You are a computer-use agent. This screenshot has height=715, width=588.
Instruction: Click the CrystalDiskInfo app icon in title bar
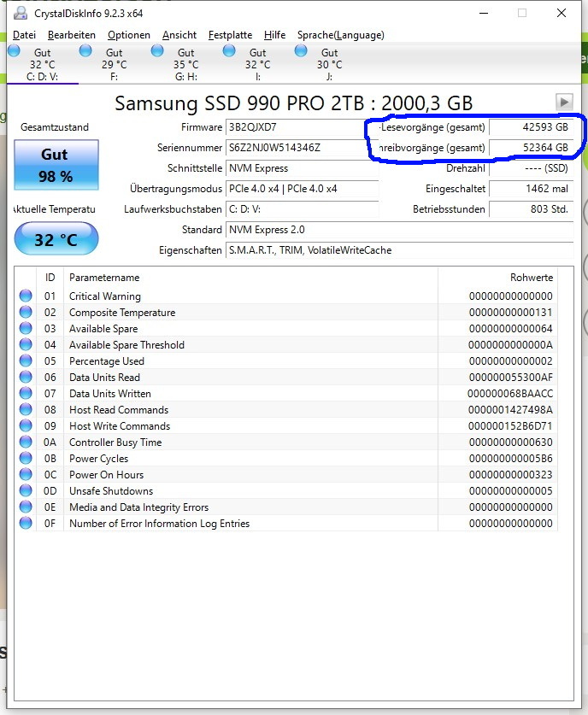click(x=20, y=13)
